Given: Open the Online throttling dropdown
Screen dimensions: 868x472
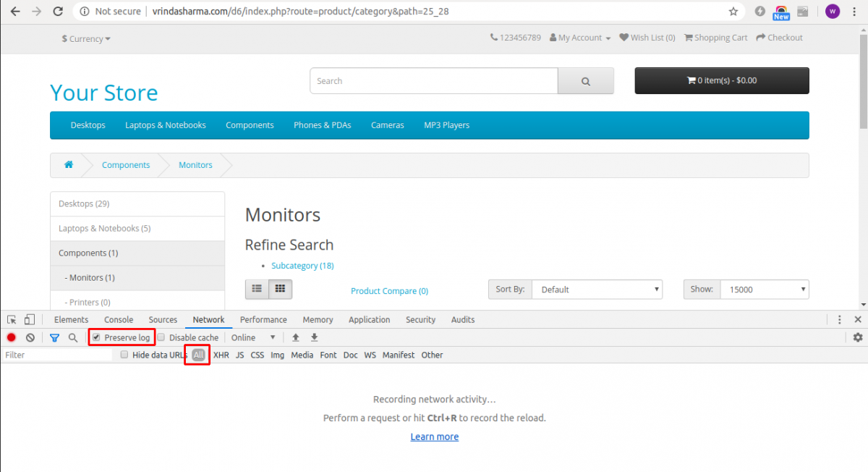Looking at the screenshot, I should 252,337.
